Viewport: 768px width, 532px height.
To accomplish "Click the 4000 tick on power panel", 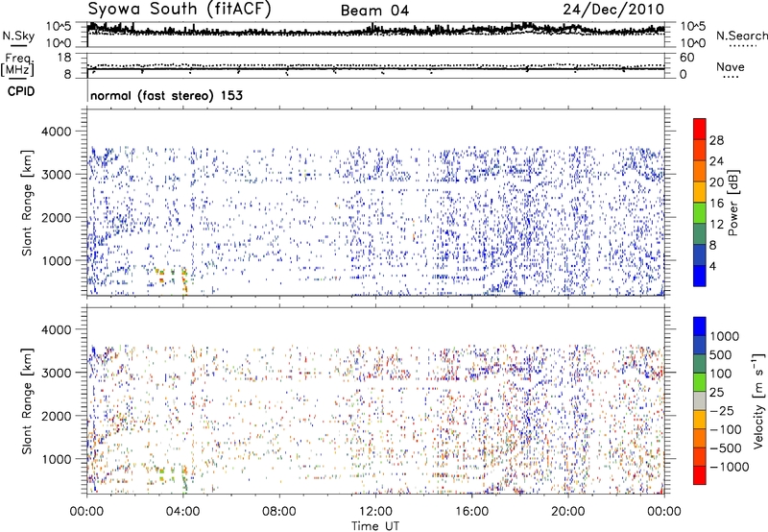I will point(57,132).
